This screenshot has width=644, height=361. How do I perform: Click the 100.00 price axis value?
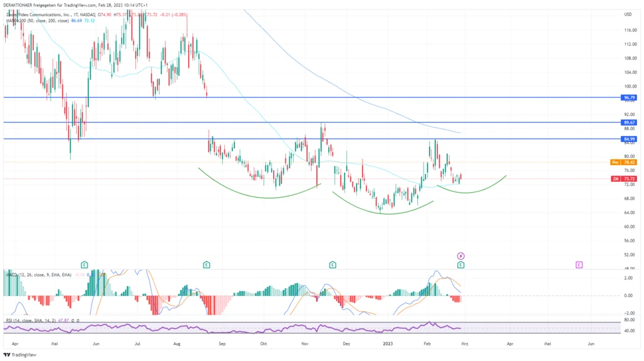click(x=630, y=86)
